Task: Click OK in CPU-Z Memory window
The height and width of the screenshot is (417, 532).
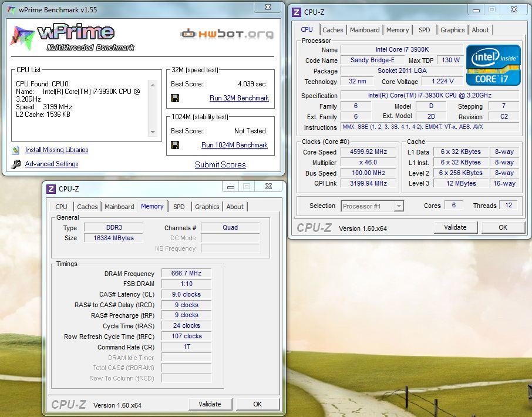Action: tap(258, 404)
